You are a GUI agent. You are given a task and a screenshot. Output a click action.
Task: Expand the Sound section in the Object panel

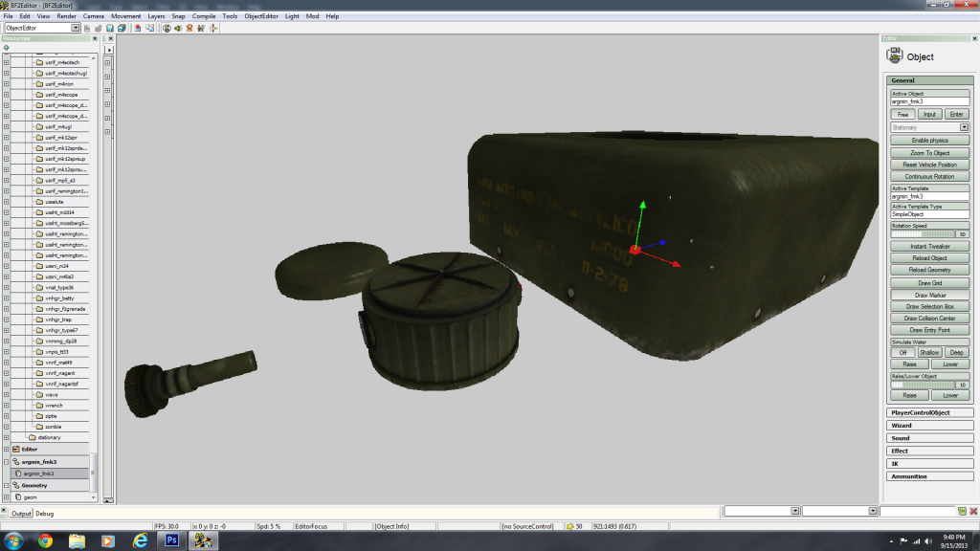[x=928, y=438]
